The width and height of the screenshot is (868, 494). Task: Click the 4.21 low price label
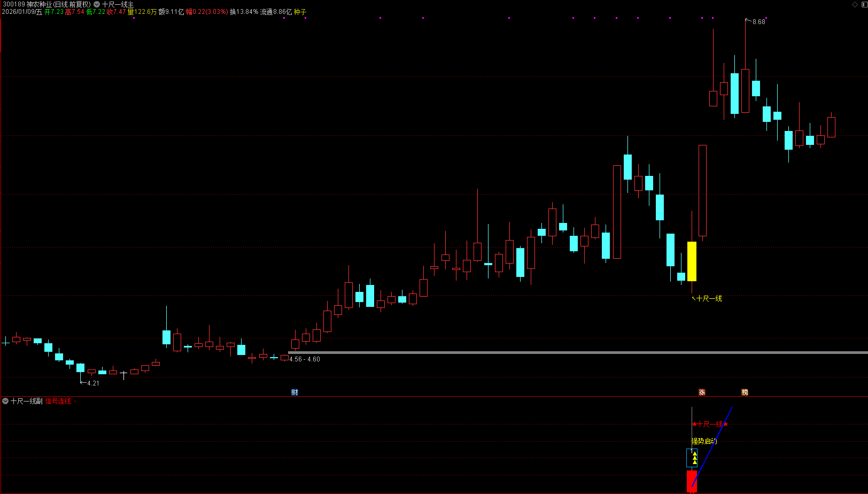click(93, 383)
